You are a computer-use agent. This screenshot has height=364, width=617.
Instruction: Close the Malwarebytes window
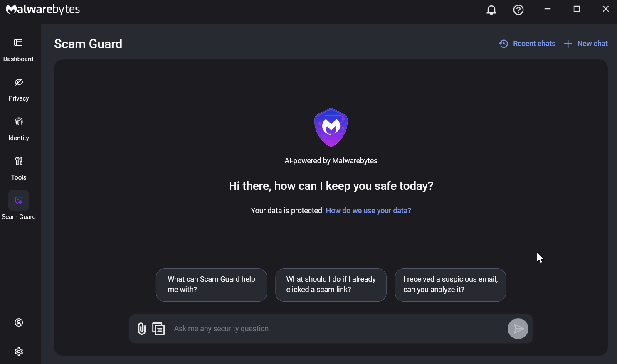(x=606, y=9)
